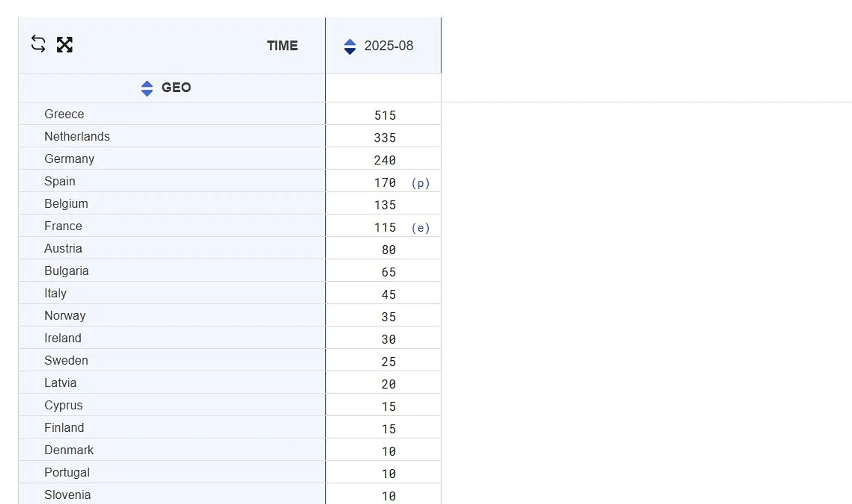Click the Greece value cell 515
The width and height of the screenshot is (852, 504).
[x=385, y=115]
